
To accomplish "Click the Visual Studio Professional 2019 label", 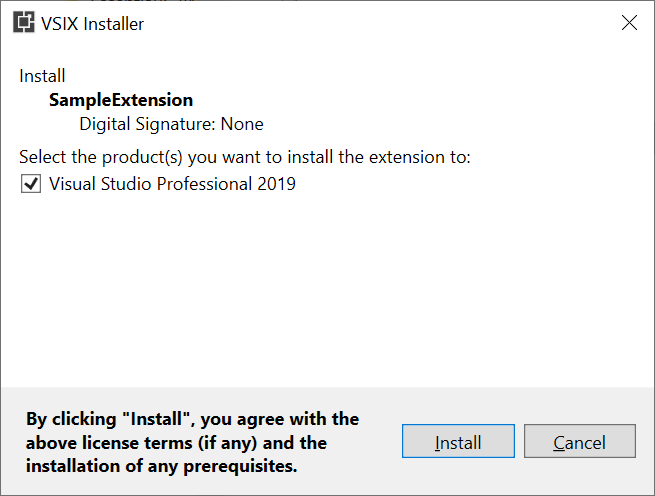I will click(x=172, y=184).
